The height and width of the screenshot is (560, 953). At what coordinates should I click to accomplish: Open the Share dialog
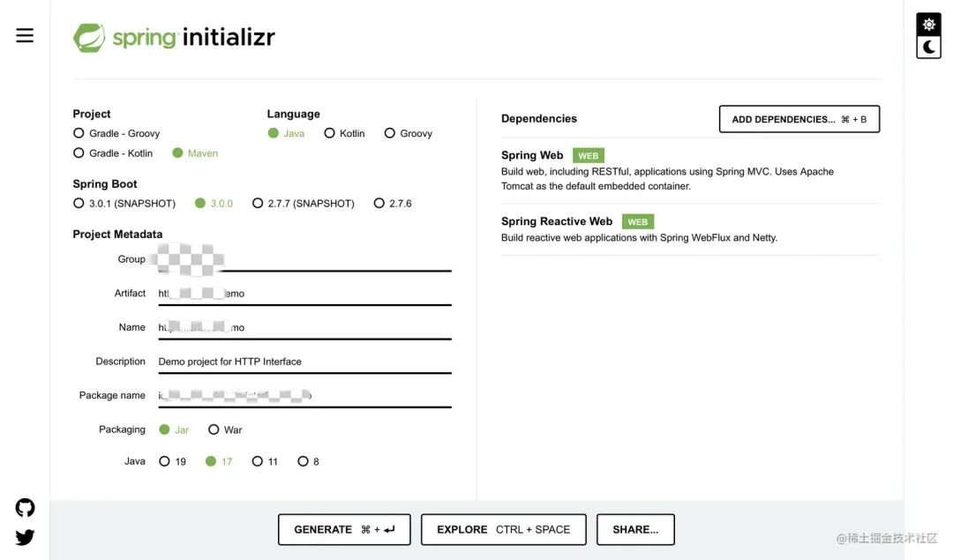(635, 529)
